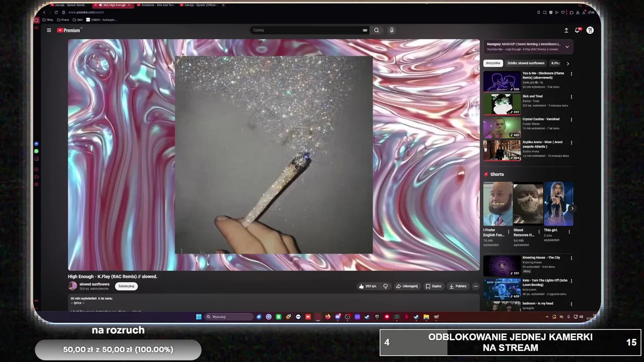Show more Shorts with right arrow

572,208
